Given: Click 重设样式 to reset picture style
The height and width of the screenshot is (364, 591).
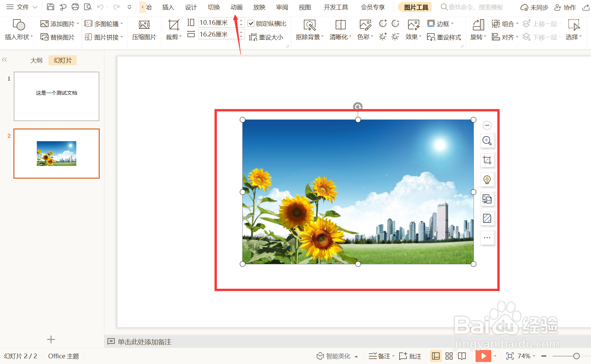Looking at the screenshot, I should point(444,37).
